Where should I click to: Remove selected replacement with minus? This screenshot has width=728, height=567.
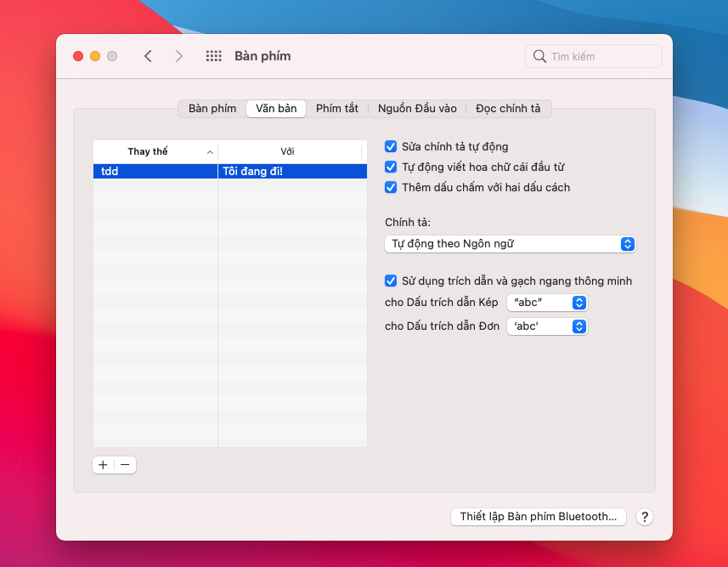pos(126,465)
